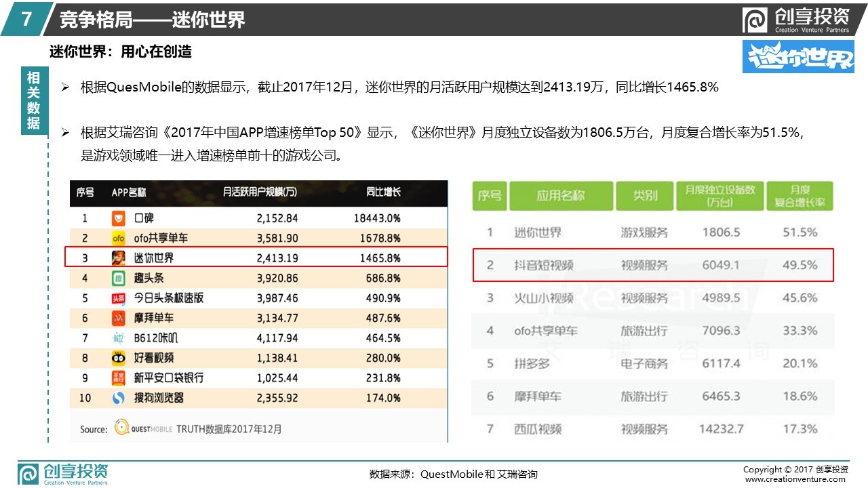Click the 创享投资 logo in header

pos(796,20)
